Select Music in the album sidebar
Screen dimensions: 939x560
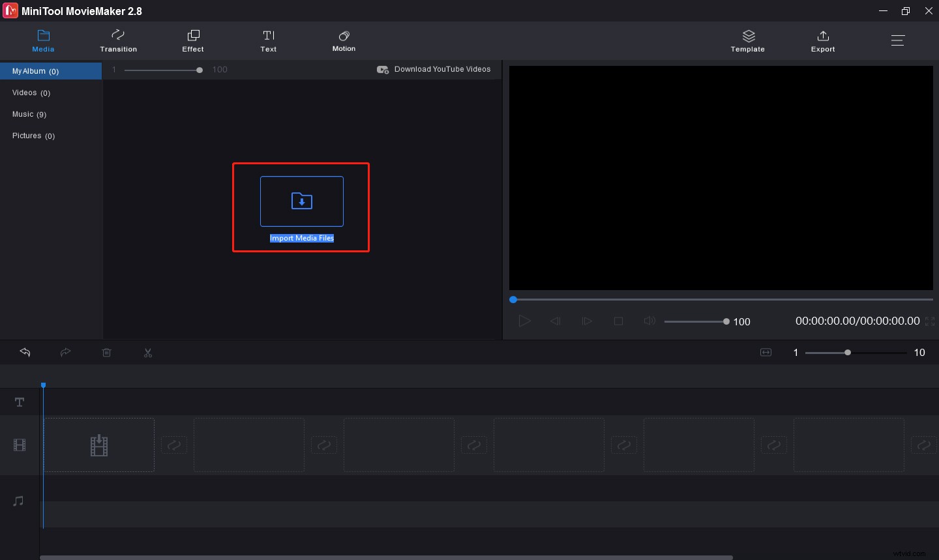pos(29,114)
